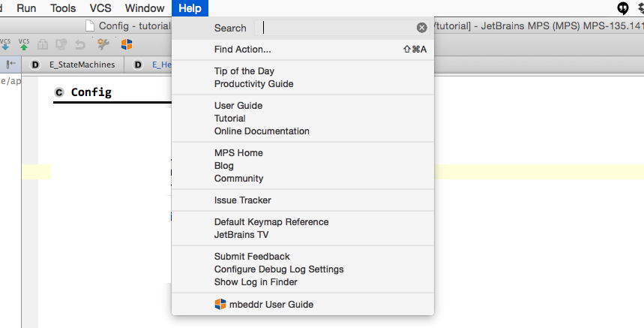
Task: Click the VCS commit (green arrow) icon
Action: pyautogui.click(x=24, y=44)
